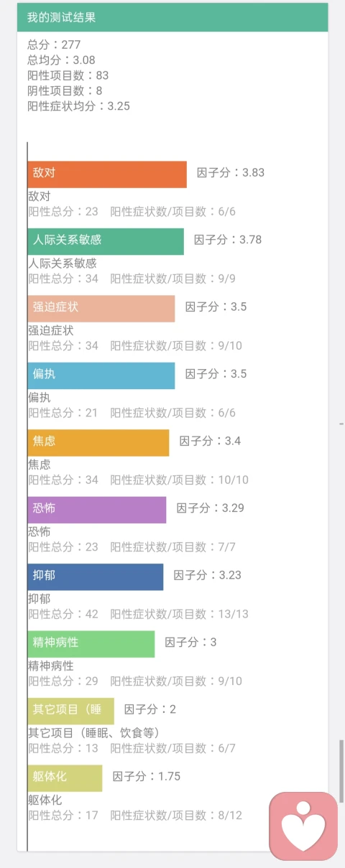
Task: Select the purple 恐怖 bar
Action: point(97,510)
